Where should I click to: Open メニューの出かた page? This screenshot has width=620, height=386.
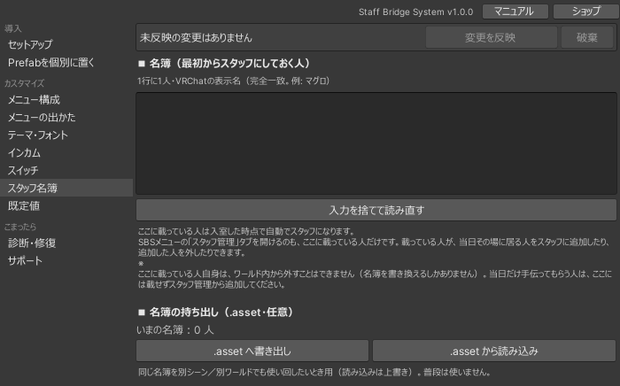tap(66, 117)
